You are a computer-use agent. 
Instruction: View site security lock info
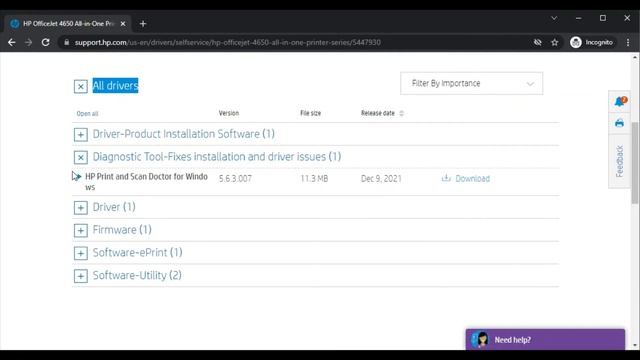(66, 42)
